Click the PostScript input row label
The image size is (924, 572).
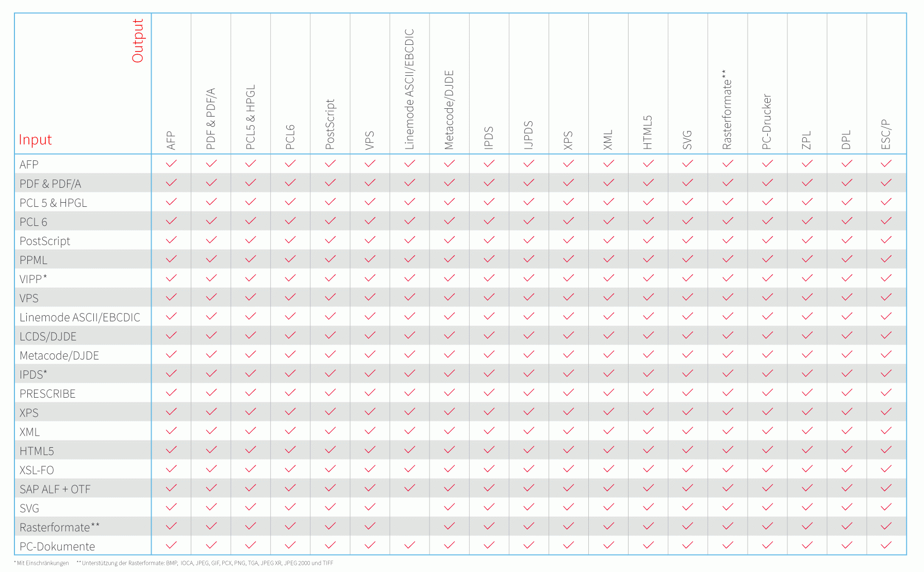pyautogui.click(x=45, y=241)
